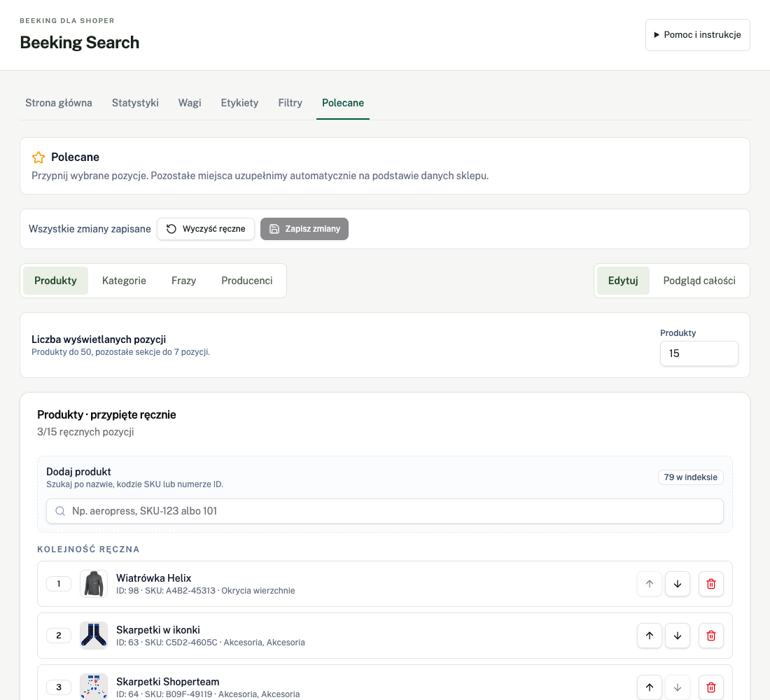770x700 pixels.
Task: Click position number 1 badge
Action: (x=58, y=584)
